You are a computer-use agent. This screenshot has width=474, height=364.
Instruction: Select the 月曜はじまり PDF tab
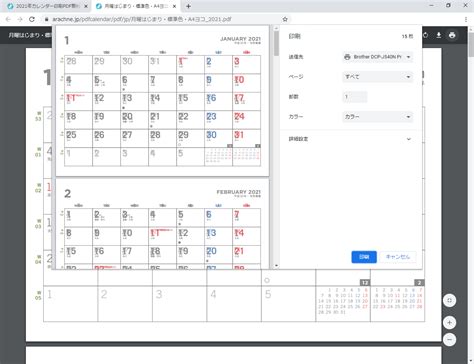(x=136, y=6)
